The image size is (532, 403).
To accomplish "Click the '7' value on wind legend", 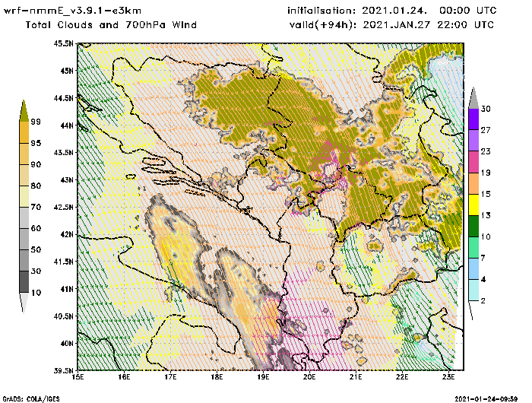I will (x=483, y=259).
